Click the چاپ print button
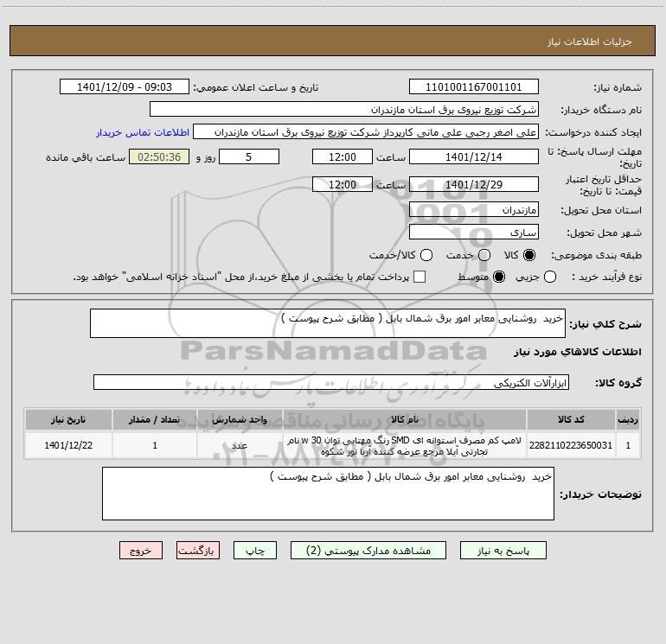 click(x=255, y=551)
